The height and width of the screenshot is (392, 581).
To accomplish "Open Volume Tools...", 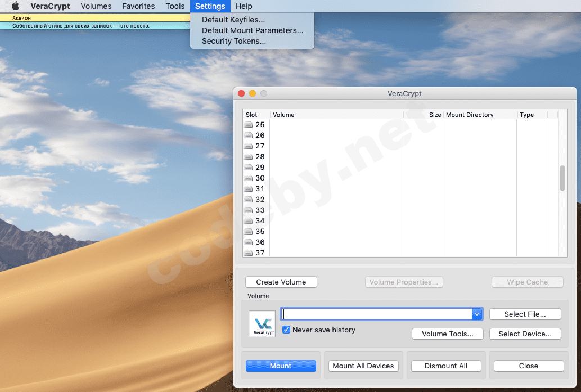I will [x=447, y=334].
